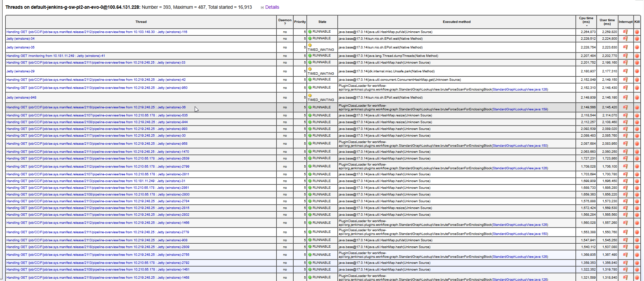This screenshot has height=281, width=644.
Task: Click interrupt icon for Jetty (winstone)-35
Action: pyautogui.click(x=625, y=47)
